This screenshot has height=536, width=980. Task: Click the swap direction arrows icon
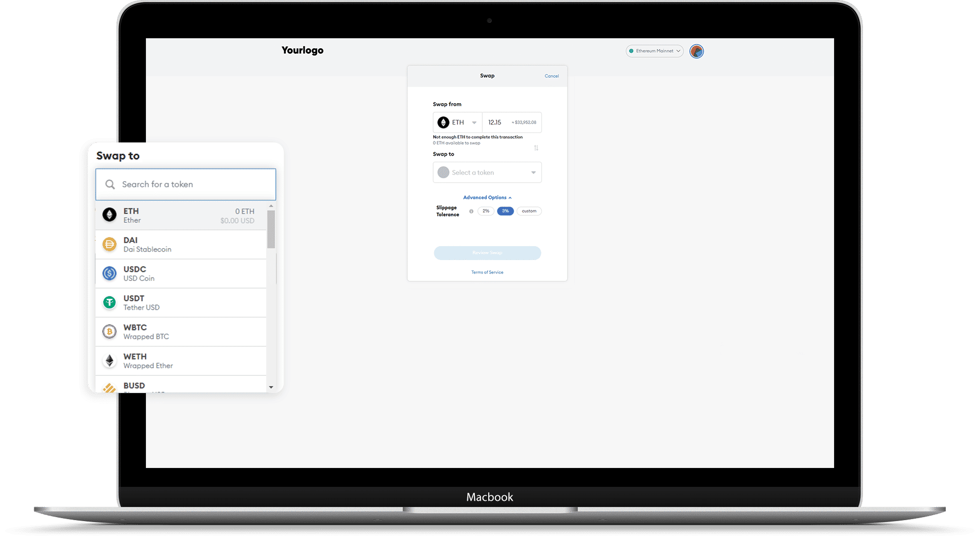pos(536,148)
